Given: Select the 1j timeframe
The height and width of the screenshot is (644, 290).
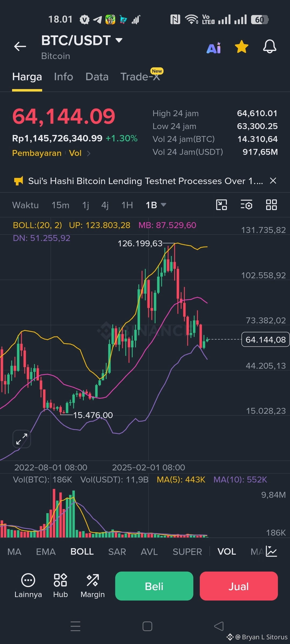Looking at the screenshot, I should tap(86, 205).
